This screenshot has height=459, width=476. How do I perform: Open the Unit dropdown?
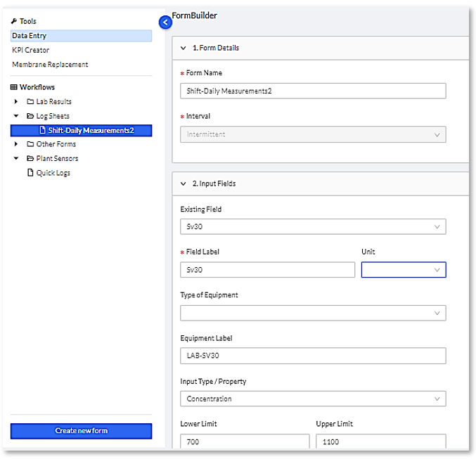click(404, 270)
